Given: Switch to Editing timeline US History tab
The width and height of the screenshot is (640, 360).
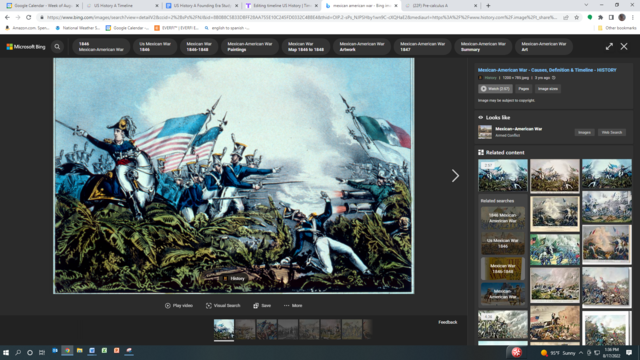Looking at the screenshot, I should click(x=281, y=6).
